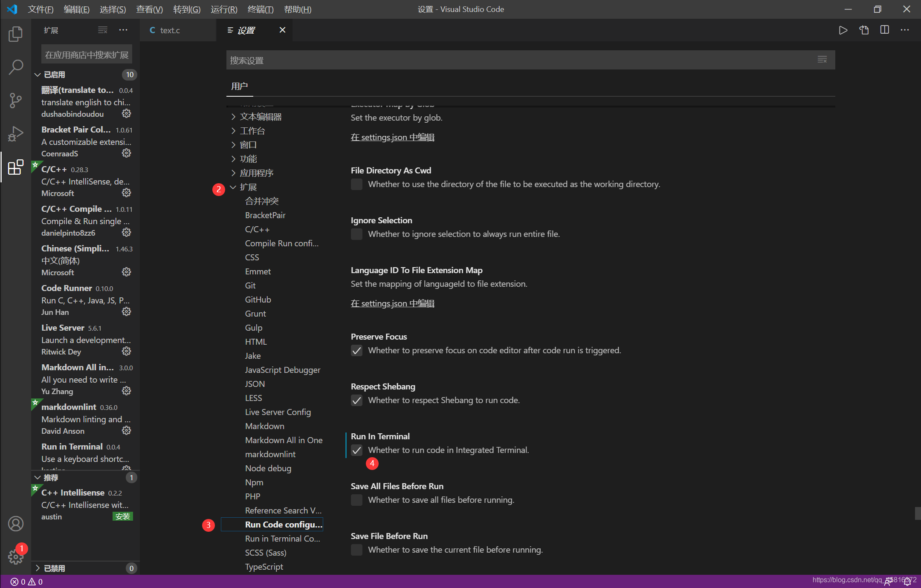Edit Executor Map By Glob in settings.json

[x=392, y=137]
